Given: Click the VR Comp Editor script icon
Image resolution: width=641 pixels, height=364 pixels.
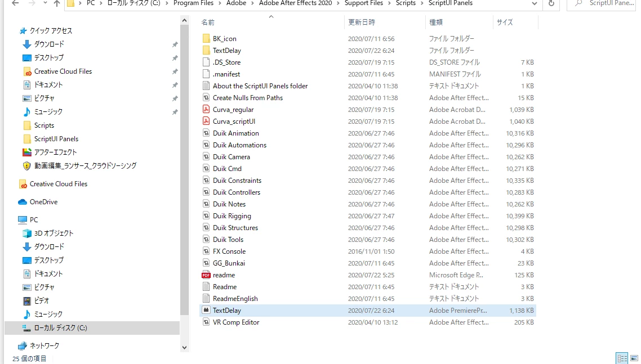Looking at the screenshot, I should 207,322.
